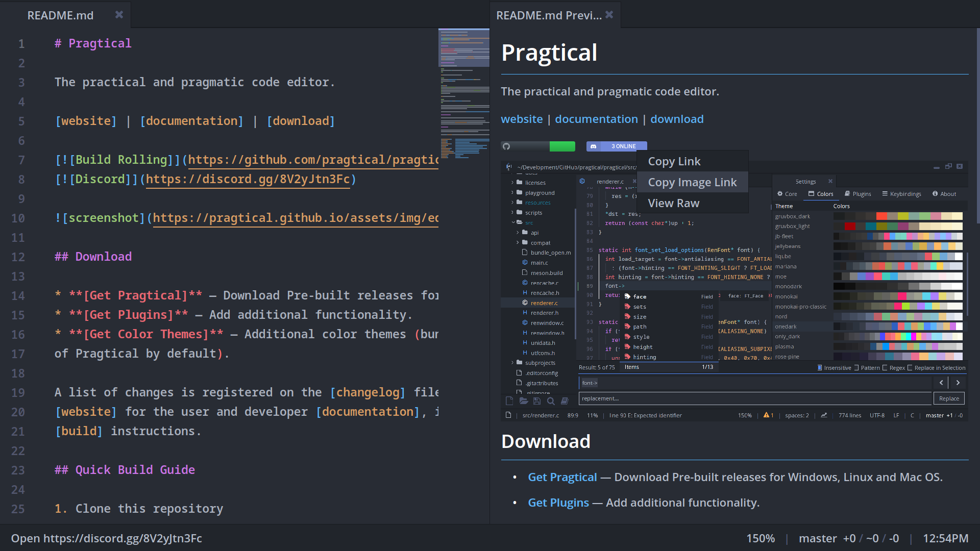Click the 12:54PM clock in status bar
This screenshot has height=551, width=980.
[x=945, y=538]
